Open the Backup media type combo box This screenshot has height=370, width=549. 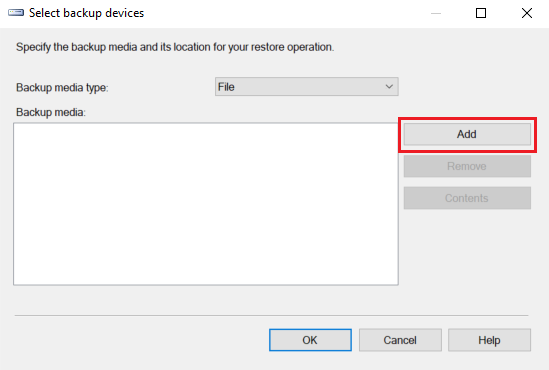(x=307, y=87)
